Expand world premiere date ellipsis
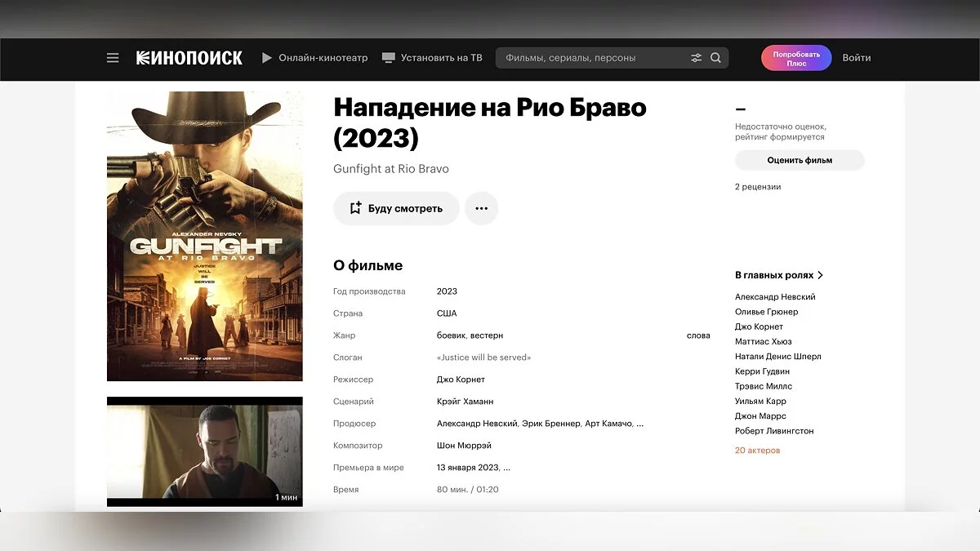The width and height of the screenshot is (980, 551). pyautogui.click(x=506, y=468)
